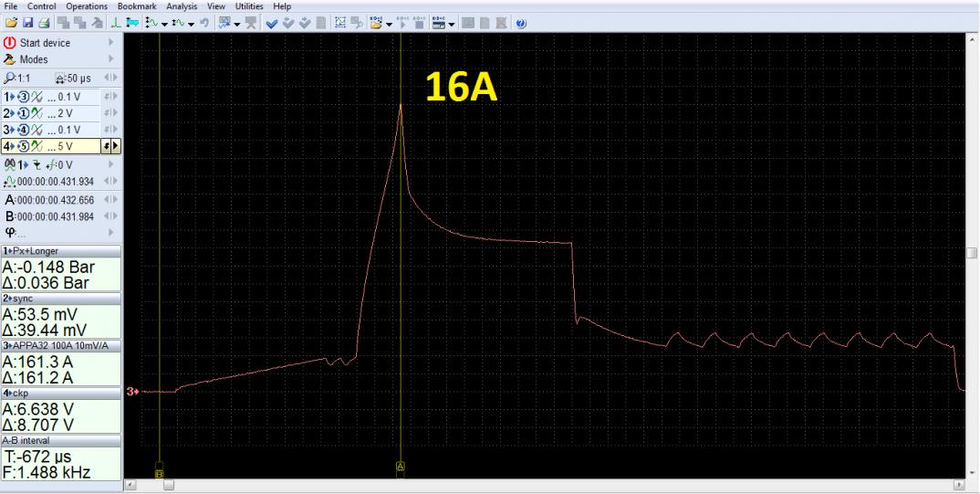Click the Start device label
The image size is (980, 494).
tap(45, 43)
